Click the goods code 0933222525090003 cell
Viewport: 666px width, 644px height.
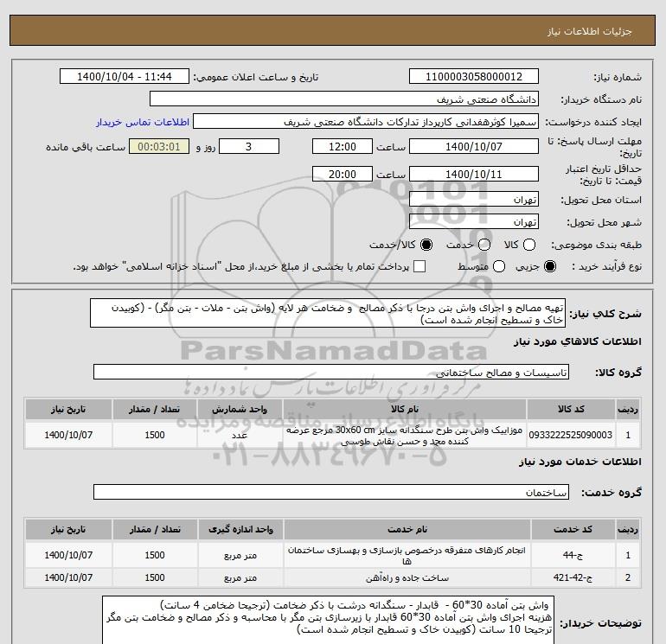point(571,435)
